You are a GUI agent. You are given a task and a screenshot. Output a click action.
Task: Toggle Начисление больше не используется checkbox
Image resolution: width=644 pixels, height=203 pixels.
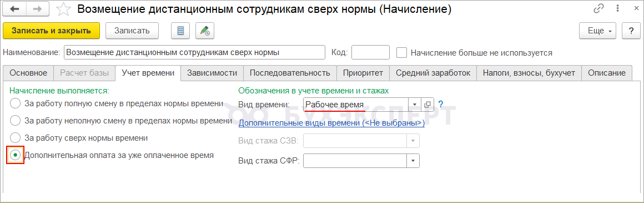click(x=402, y=53)
